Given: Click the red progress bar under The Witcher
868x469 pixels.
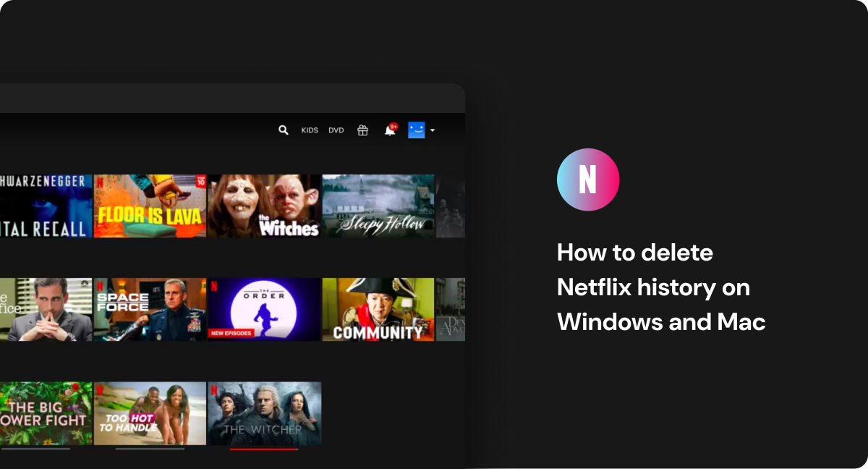Looking at the screenshot, I should pos(264,449).
